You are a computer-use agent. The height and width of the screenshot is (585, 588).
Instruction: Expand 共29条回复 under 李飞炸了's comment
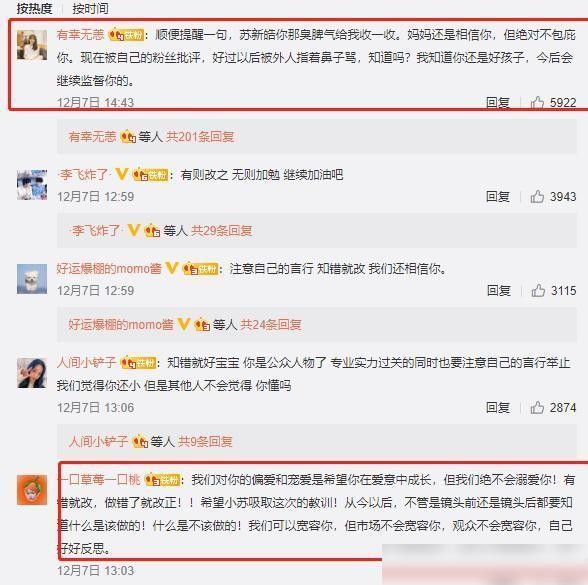point(221,230)
